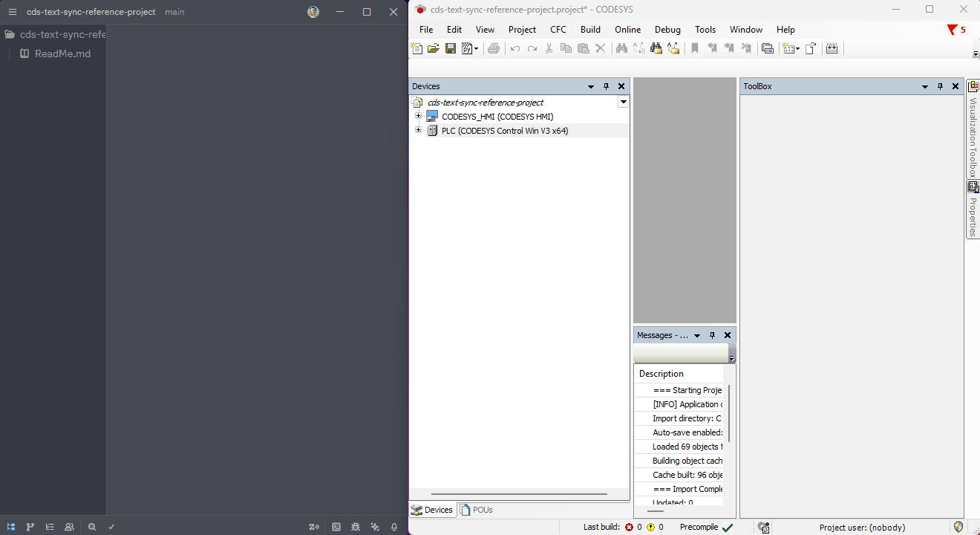Click the Save Project floppy disk icon
The height and width of the screenshot is (535, 980).
[x=451, y=48]
